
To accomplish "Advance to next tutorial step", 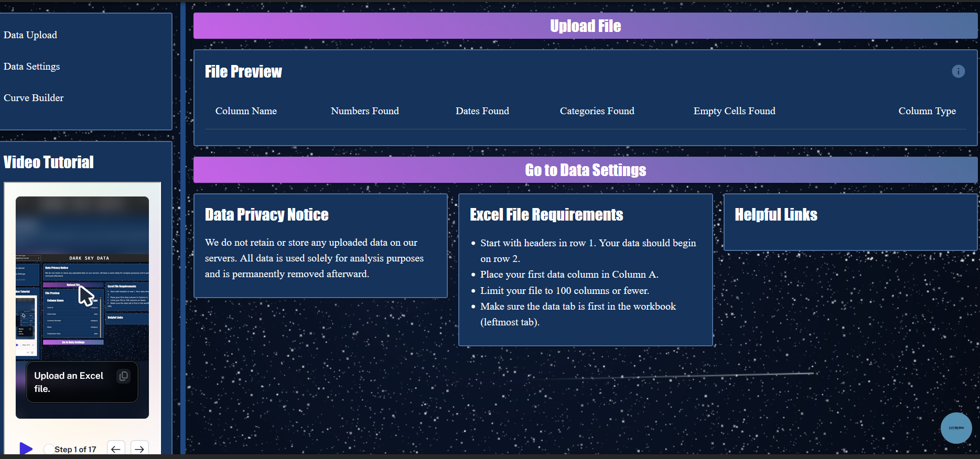I will coord(139,449).
